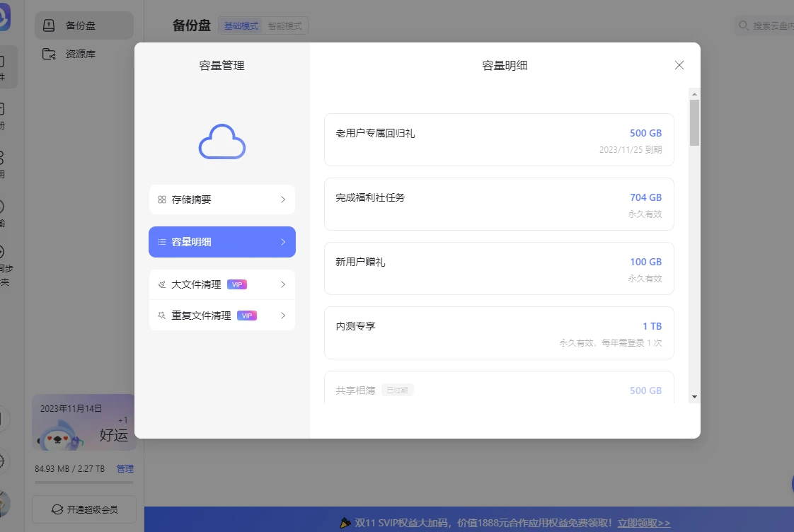This screenshot has width=794, height=532.
Task: Click the 大文件清理 broom icon
Action: (162, 284)
